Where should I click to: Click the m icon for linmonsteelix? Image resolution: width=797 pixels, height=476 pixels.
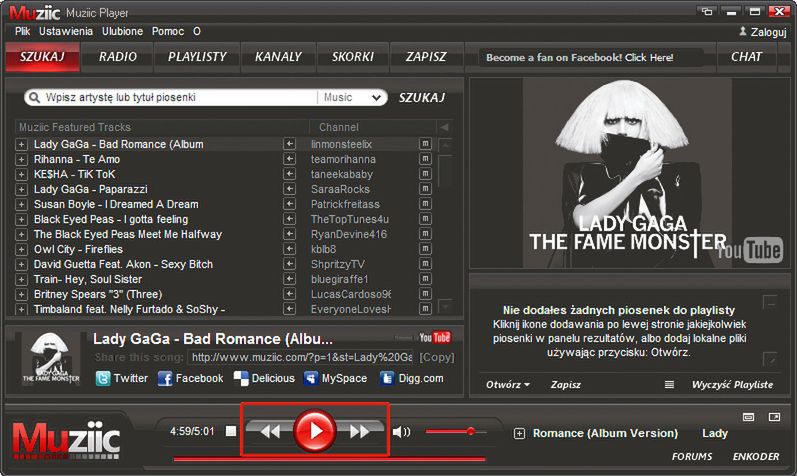coord(425,144)
